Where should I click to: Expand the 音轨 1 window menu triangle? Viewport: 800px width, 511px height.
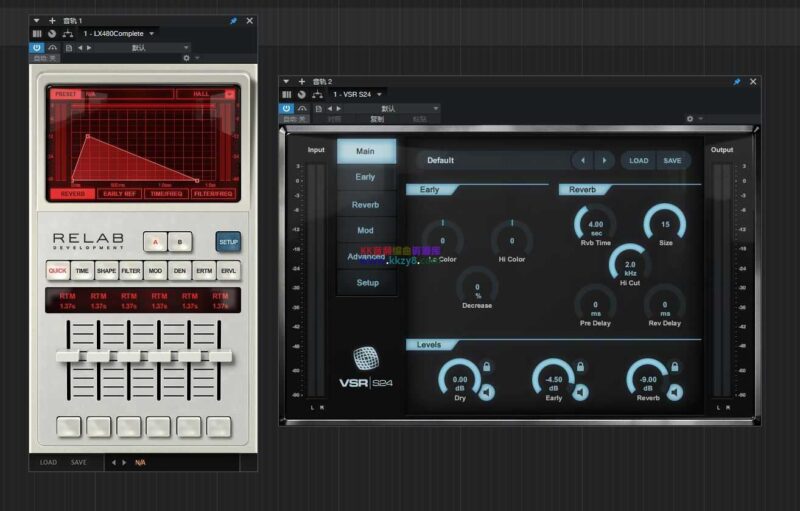(36, 20)
